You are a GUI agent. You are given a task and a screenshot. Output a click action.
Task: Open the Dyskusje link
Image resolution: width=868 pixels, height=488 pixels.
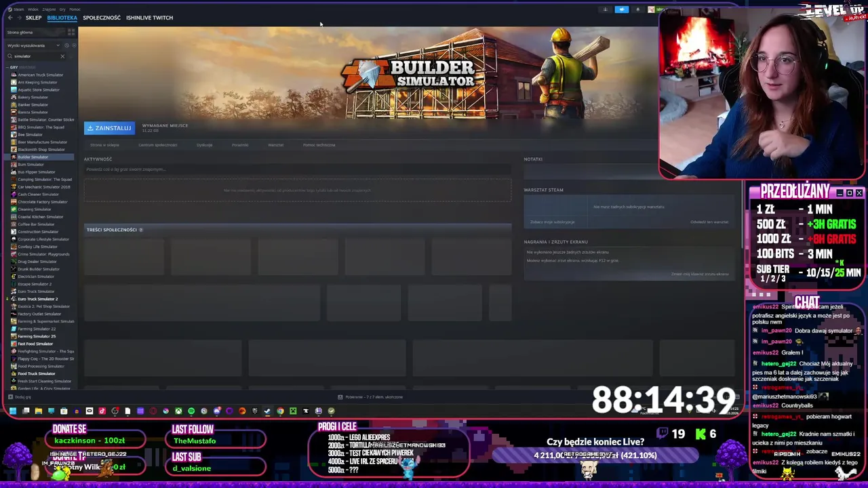pos(204,145)
